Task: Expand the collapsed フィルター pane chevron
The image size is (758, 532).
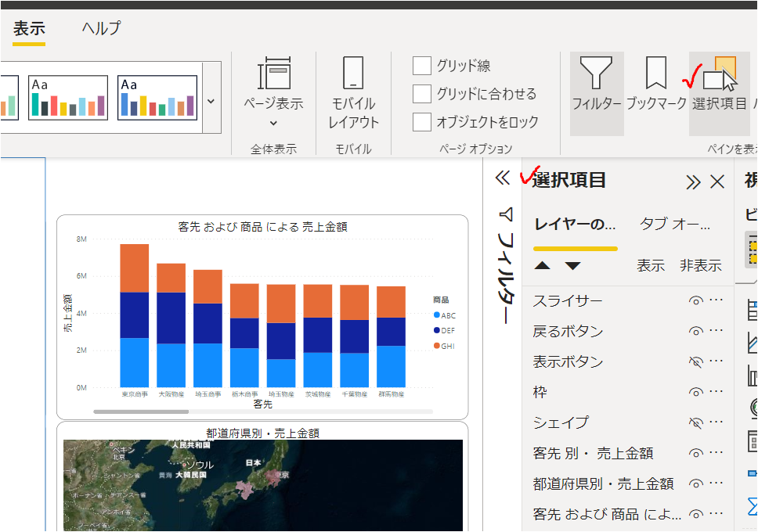Action: tap(503, 178)
